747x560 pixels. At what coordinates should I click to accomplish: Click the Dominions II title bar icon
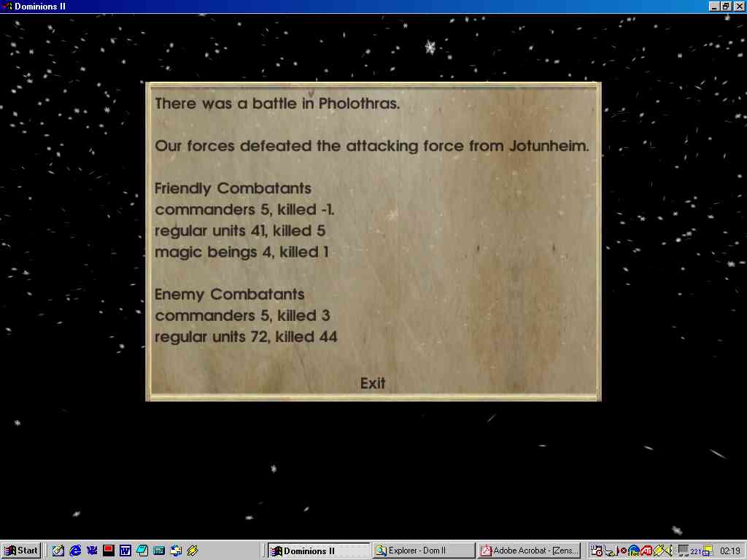[7, 7]
